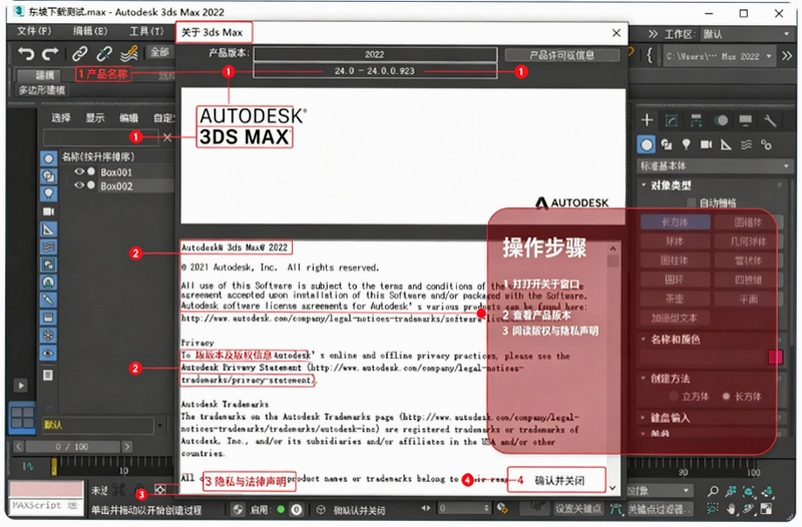Click the Undo arrow in main toolbar
This screenshot has height=527, width=802.
[26, 53]
